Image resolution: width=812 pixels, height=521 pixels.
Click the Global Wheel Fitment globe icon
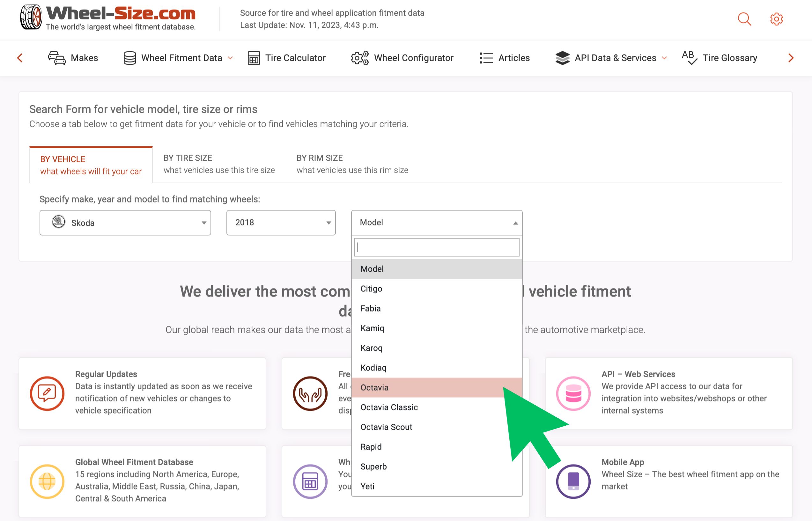[47, 481]
